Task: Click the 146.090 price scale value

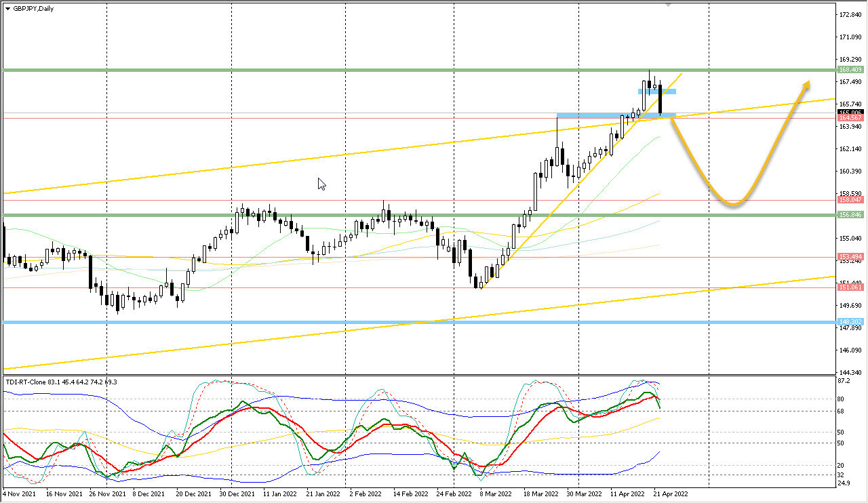Action: pos(850,350)
